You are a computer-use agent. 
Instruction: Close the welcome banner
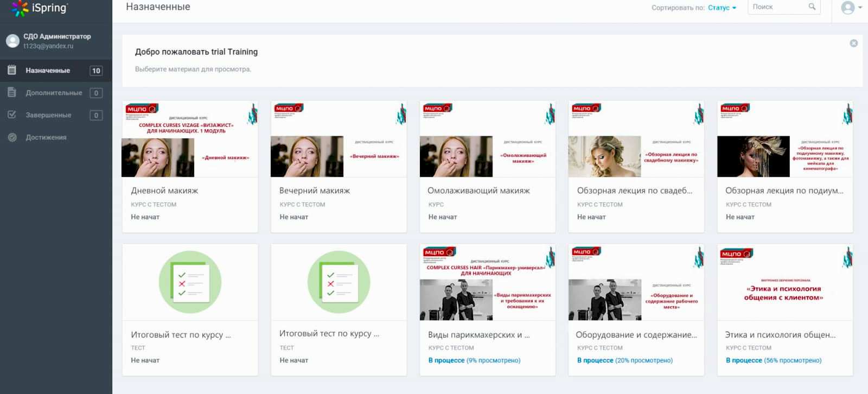click(853, 43)
